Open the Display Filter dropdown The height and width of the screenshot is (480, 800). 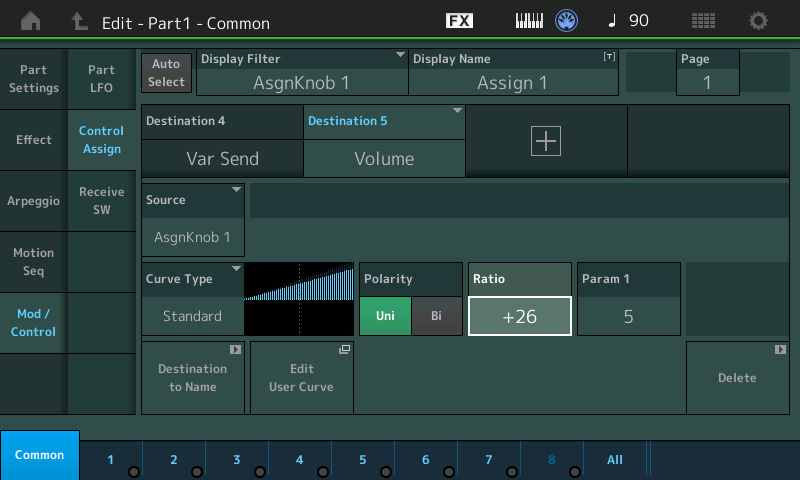pyautogui.click(x=302, y=72)
